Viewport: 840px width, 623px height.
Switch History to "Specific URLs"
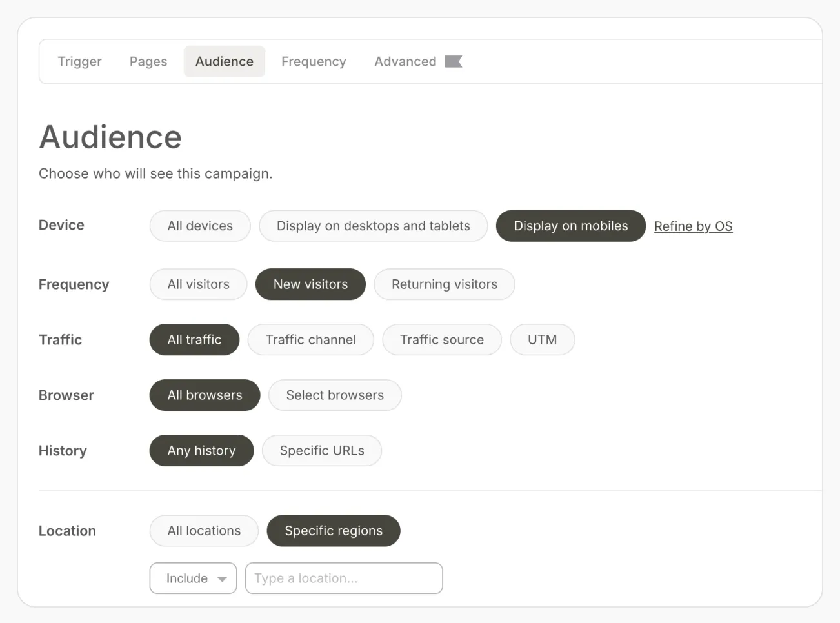[x=321, y=450]
